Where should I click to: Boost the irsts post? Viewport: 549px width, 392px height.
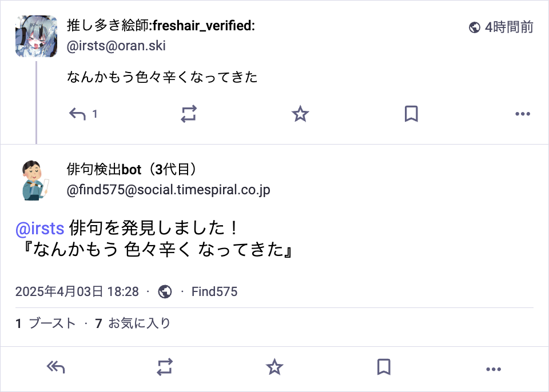pyautogui.click(x=189, y=114)
